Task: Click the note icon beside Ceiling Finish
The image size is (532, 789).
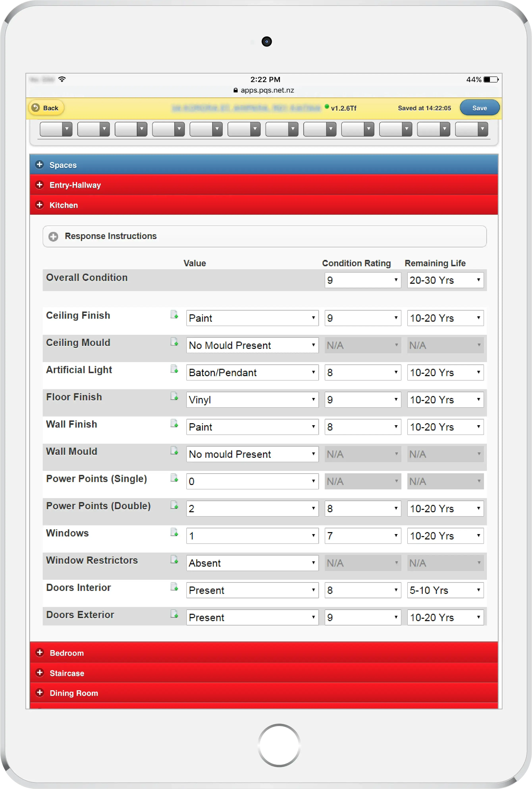Action: [174, 314]
